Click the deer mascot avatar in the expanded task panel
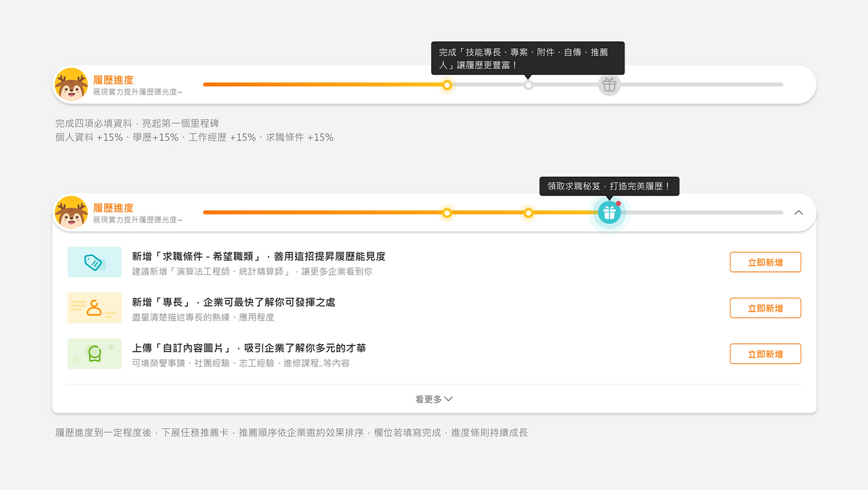 [71, 213]
